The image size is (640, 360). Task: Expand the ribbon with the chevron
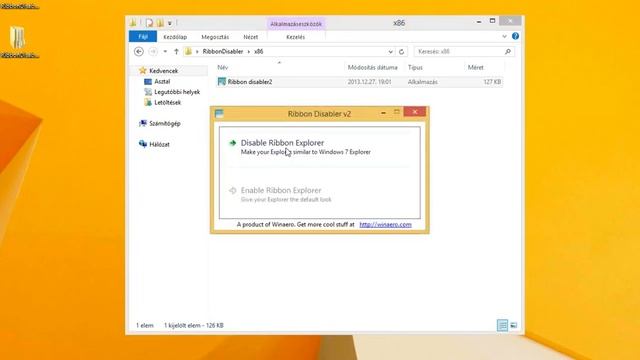point(504,36)
